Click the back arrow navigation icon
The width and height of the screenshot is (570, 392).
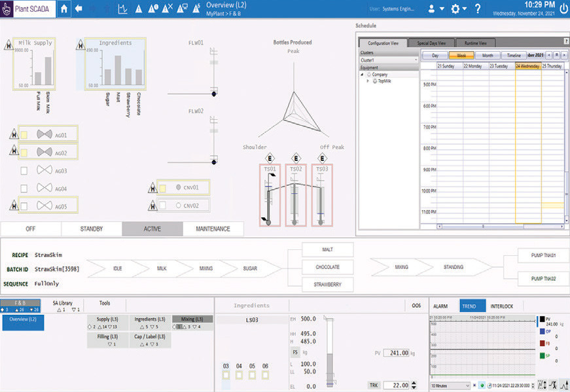tap(79, 9)
